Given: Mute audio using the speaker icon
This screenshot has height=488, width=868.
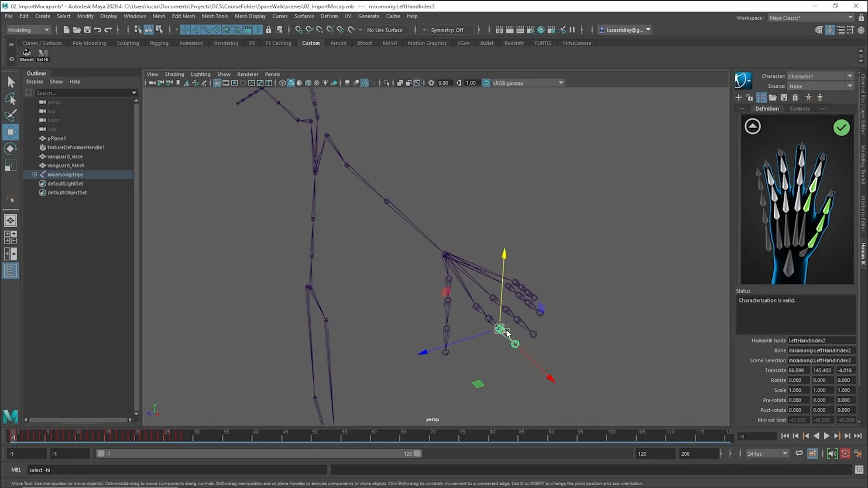Looking at the screenshot, I should click(x=832, y=453).
